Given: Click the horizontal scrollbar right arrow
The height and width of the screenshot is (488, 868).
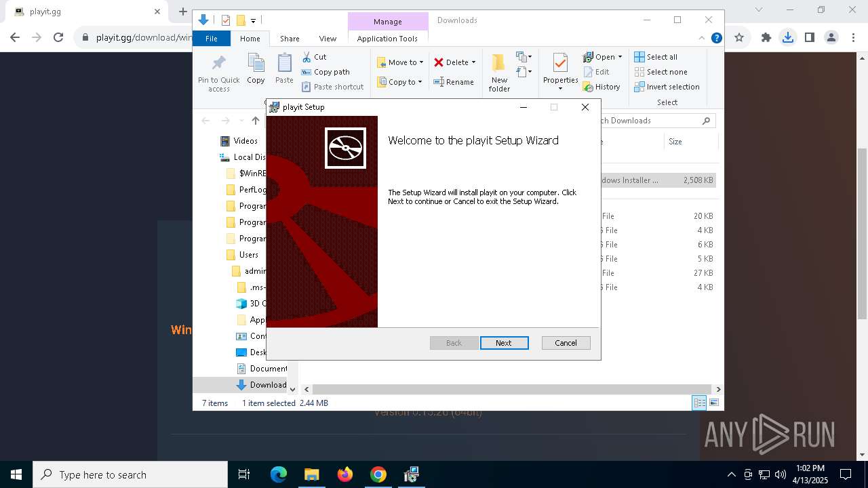Looking at the screenshot, I should tap(718, 389).
